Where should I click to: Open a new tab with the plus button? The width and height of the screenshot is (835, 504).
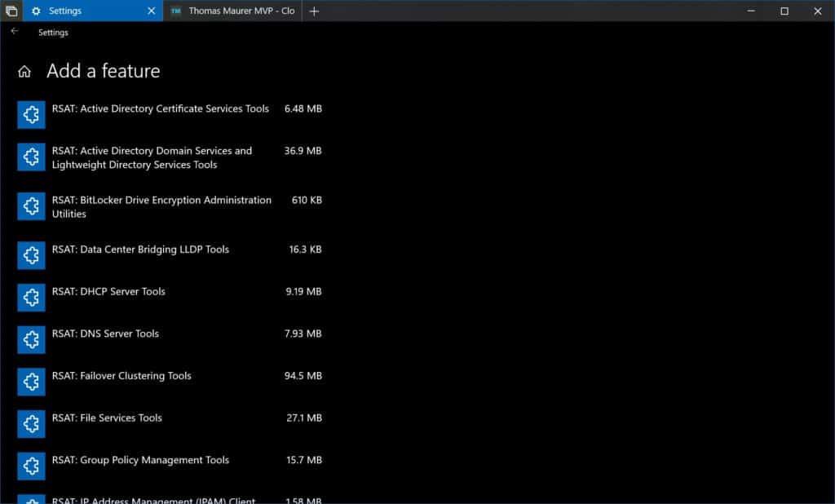314,11
